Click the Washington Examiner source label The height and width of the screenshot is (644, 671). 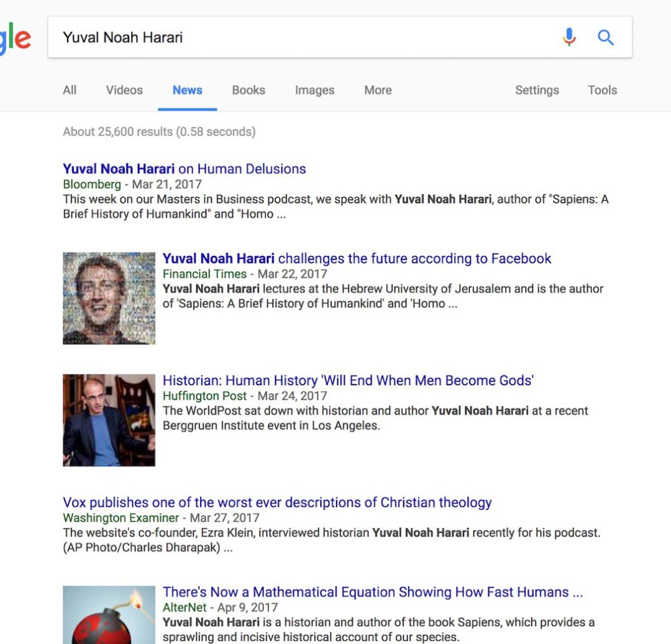click(121, 518)
